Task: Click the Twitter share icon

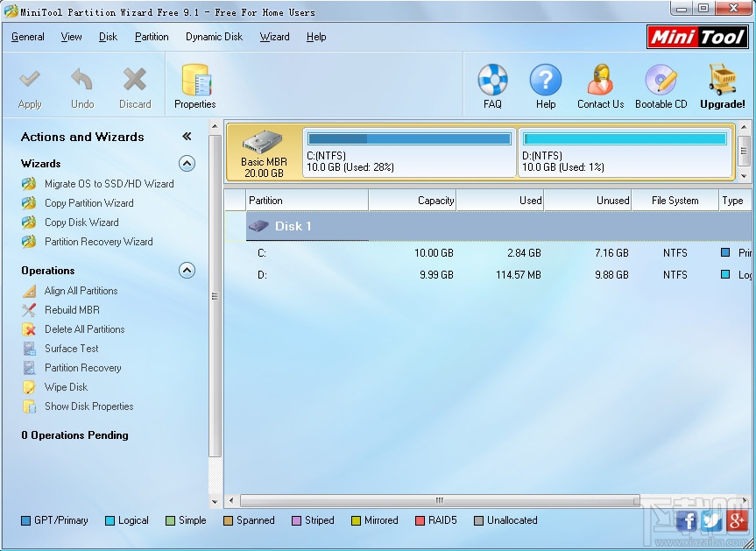Action: click(711, 521)
